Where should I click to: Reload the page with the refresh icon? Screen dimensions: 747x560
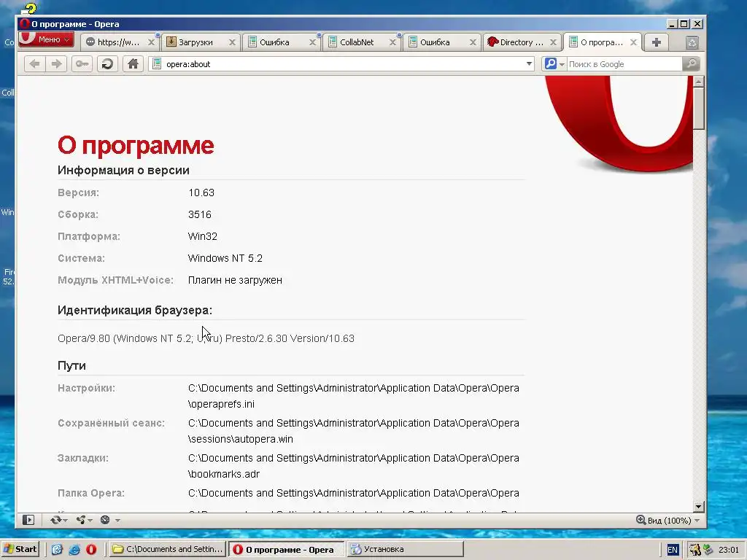pos(108,64)
